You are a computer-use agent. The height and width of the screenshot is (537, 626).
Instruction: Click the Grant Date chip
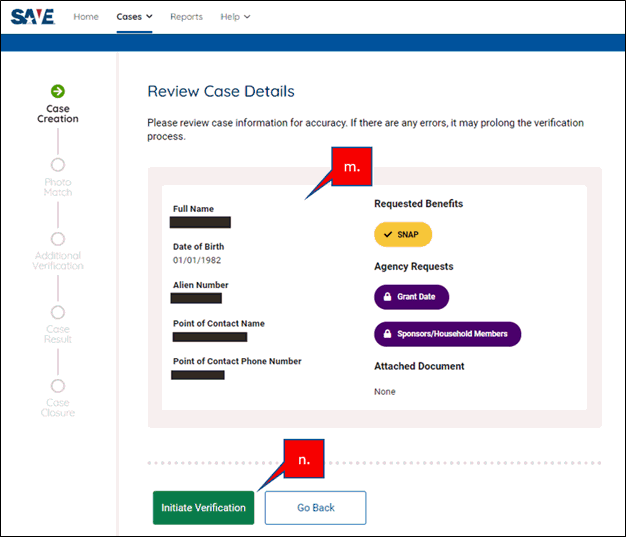411,297
